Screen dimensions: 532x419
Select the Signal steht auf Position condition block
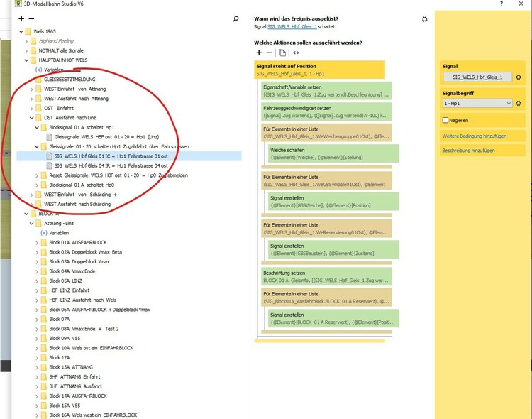pyautogui.click(x=320, y=70)
